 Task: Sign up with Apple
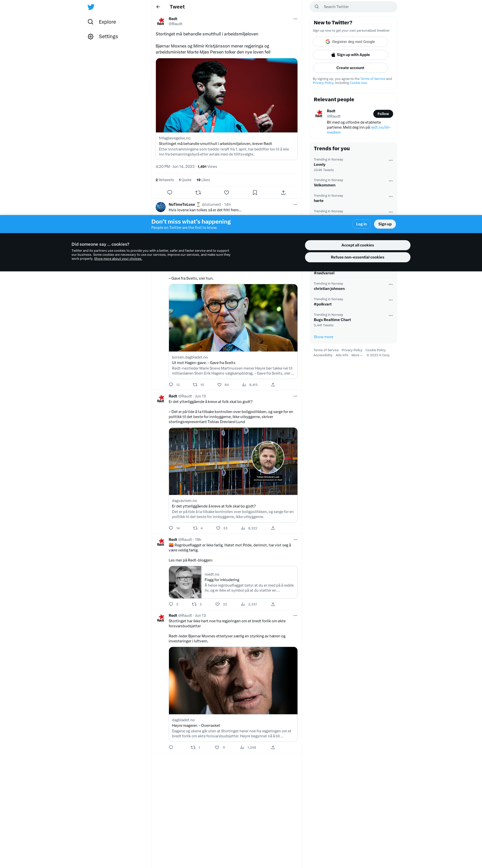click(x=350, y=55)
